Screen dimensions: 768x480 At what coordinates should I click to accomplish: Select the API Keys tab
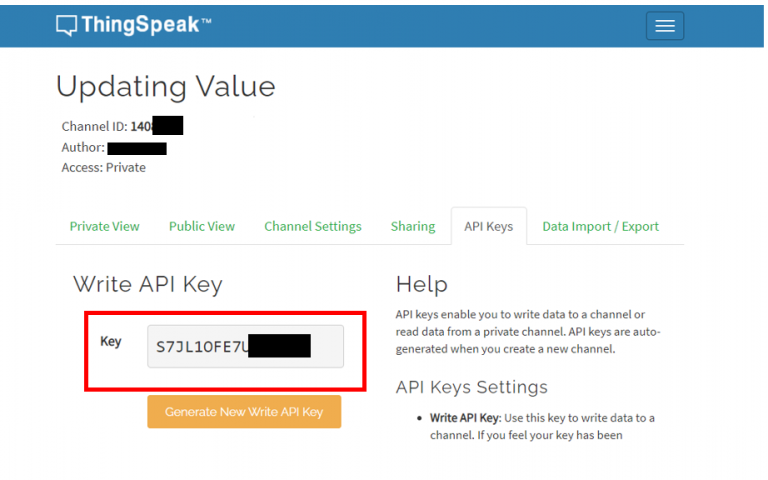coord(488,226)
